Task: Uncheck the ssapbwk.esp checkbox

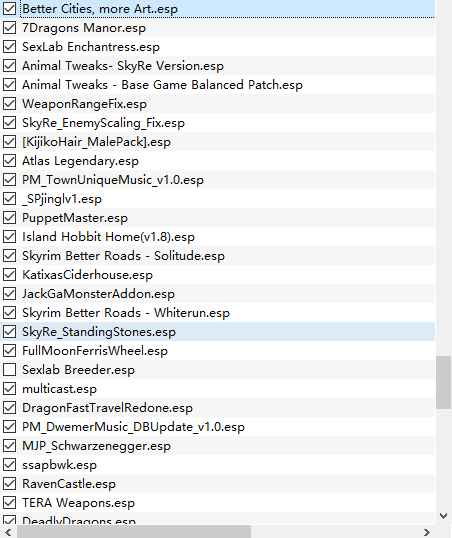Action: tap(9, 464)
